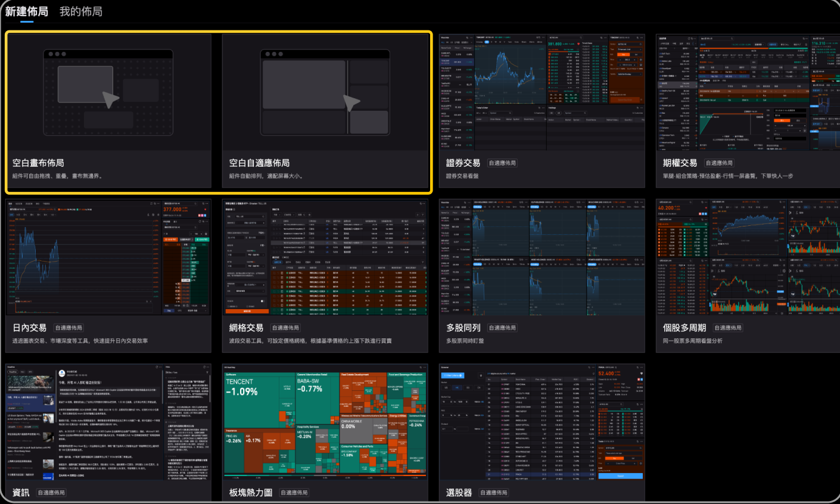The image size is (840, 504).
Task: Open the 板塊熱力圖 heatmap thumbnail
Action: [325, 422]
